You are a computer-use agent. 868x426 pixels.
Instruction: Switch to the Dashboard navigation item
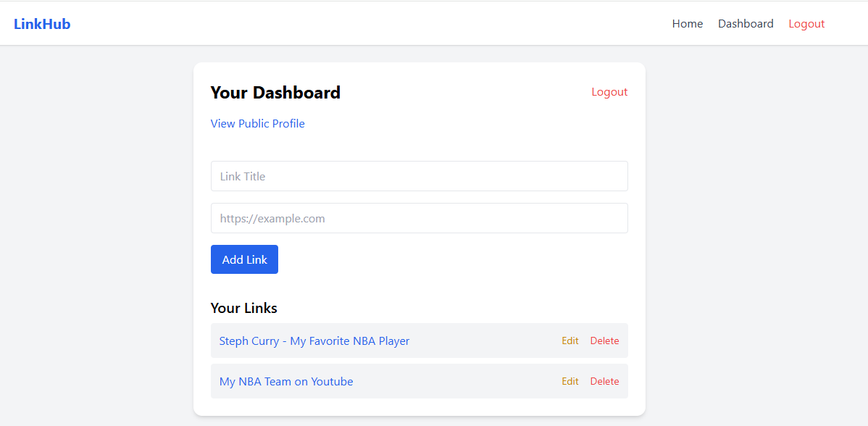pyautogui.click(x=746, y=23)
